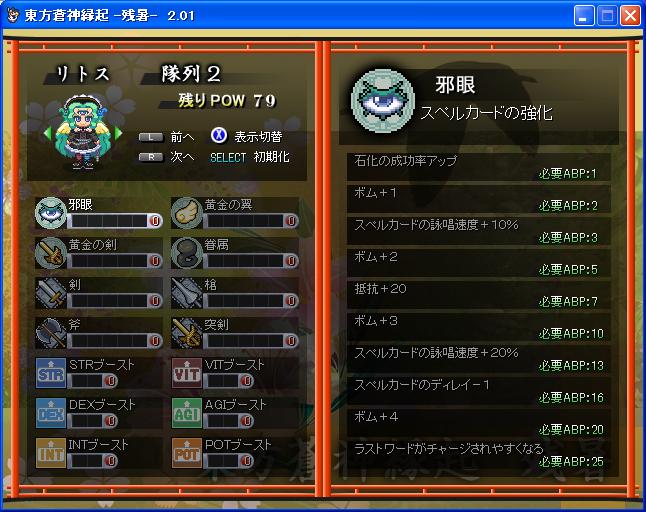Select the ボム＋1 ability row
Viewport: 646px width, 512px height.
479,199
